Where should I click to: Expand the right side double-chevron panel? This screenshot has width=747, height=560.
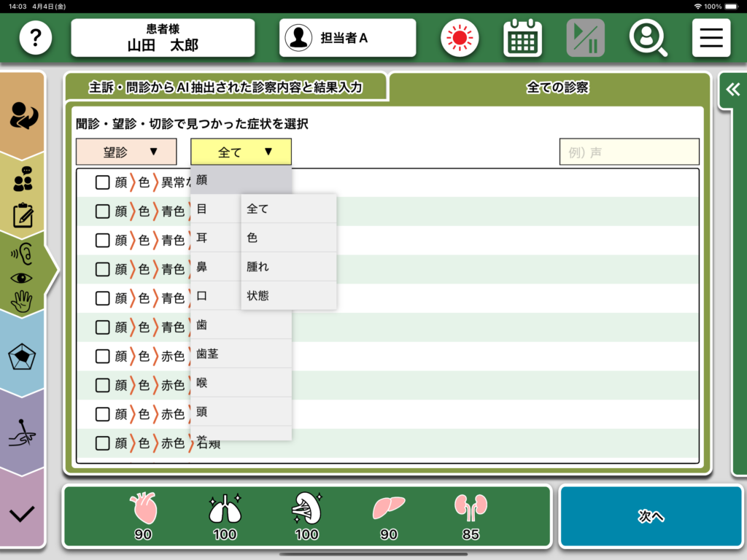733,89
